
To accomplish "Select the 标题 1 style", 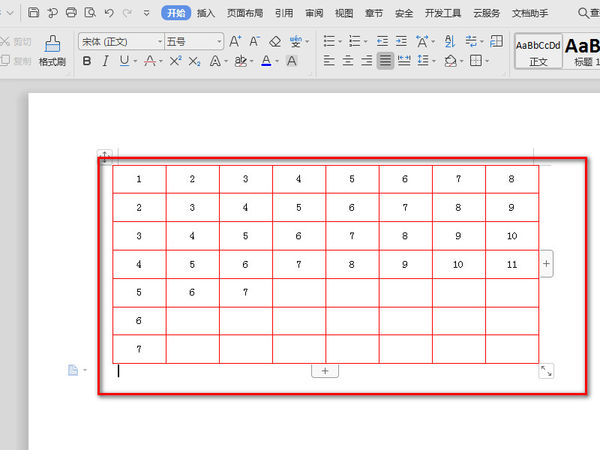I will tap(582, 51).
